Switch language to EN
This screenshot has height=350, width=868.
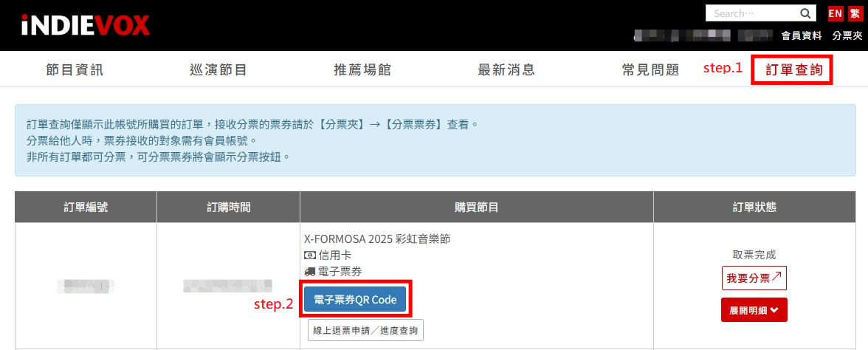[835, 13]
